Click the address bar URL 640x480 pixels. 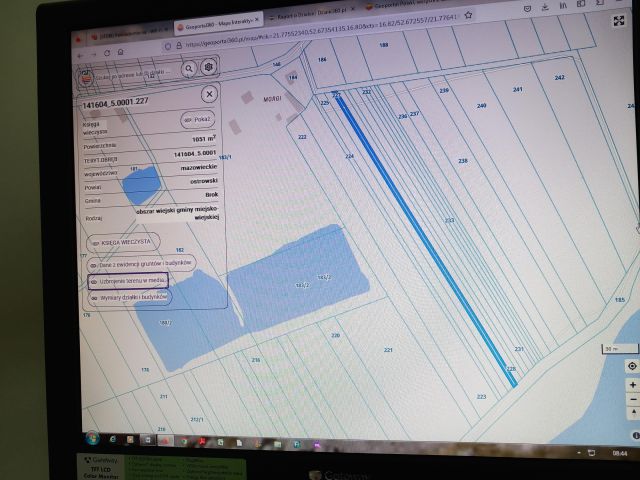pos(320,31)
